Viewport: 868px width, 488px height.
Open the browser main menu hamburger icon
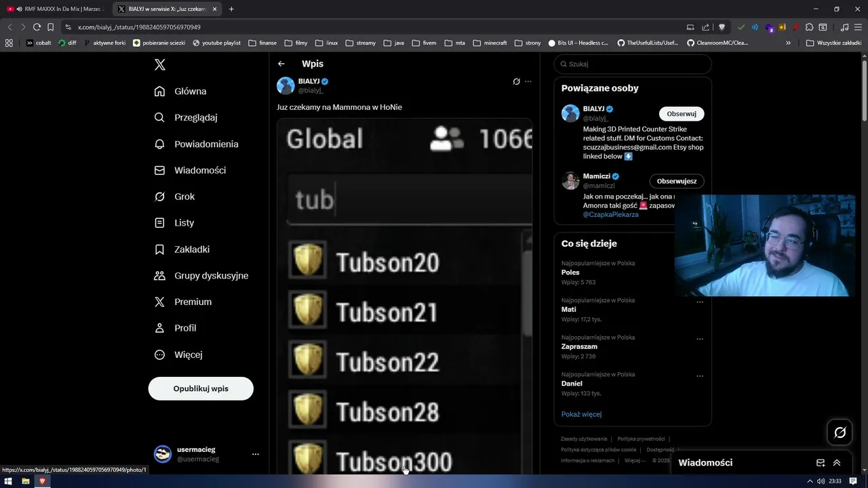858,27
